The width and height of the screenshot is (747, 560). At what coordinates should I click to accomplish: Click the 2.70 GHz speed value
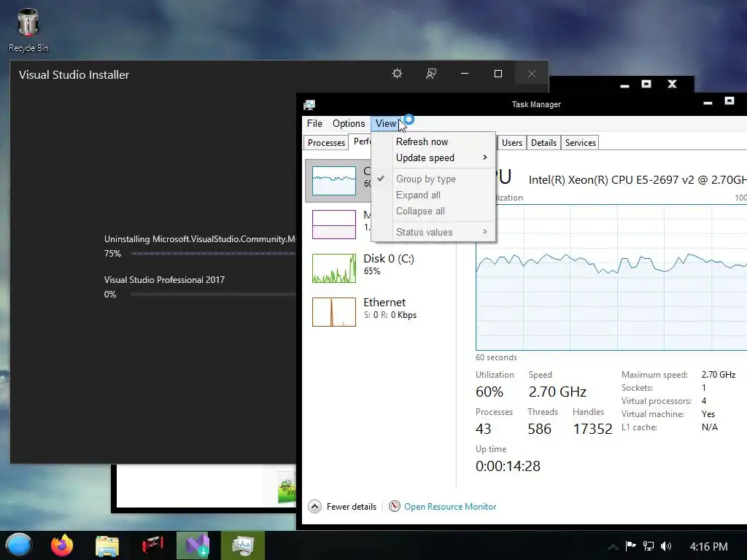[557, 392]
